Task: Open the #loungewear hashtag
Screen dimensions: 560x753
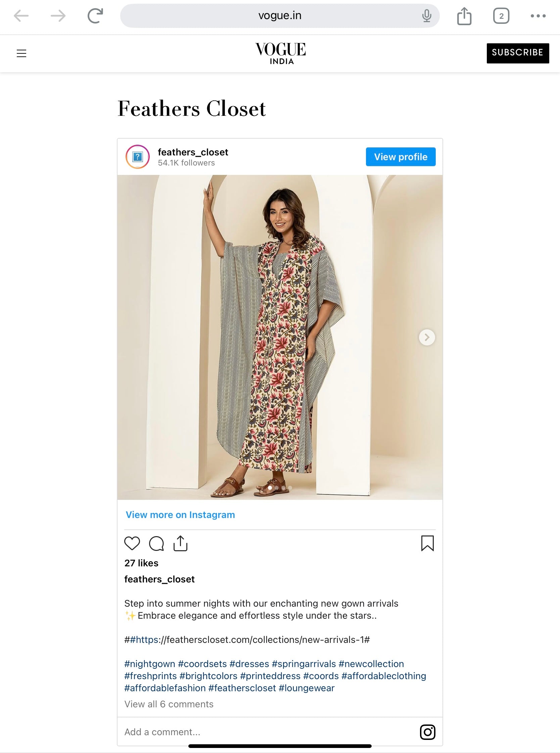Action: pyautogui.click(x=307, y=688)
